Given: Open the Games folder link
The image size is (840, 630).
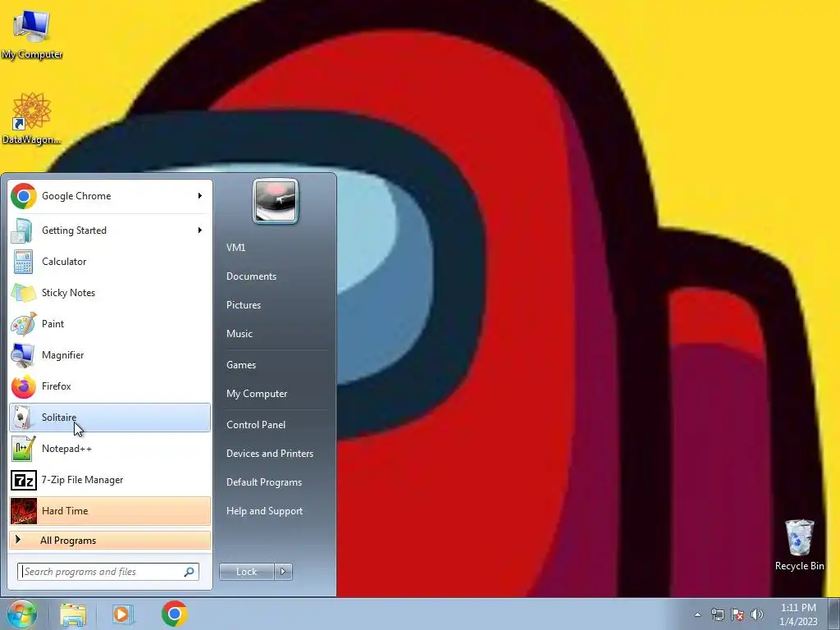Looking at the screenshot, I should (x=241, y=365).
